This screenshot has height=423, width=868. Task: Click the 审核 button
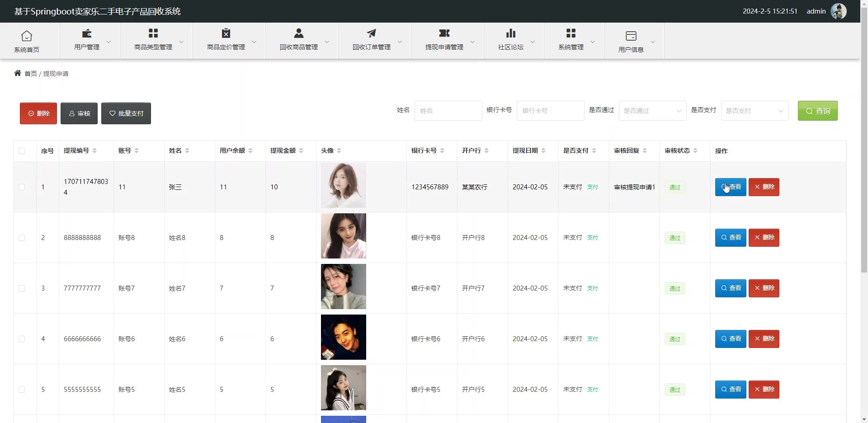tap(79, 113)
